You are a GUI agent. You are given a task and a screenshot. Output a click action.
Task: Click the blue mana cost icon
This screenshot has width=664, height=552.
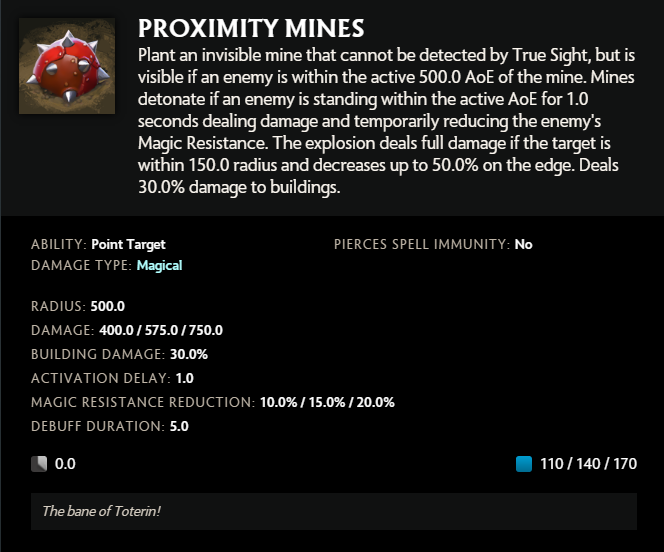524,464
